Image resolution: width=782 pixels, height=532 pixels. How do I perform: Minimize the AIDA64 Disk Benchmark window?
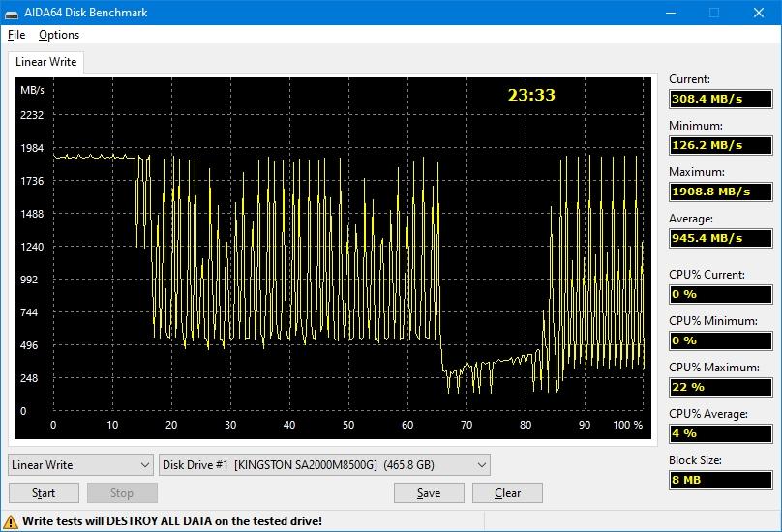point(671,13)
